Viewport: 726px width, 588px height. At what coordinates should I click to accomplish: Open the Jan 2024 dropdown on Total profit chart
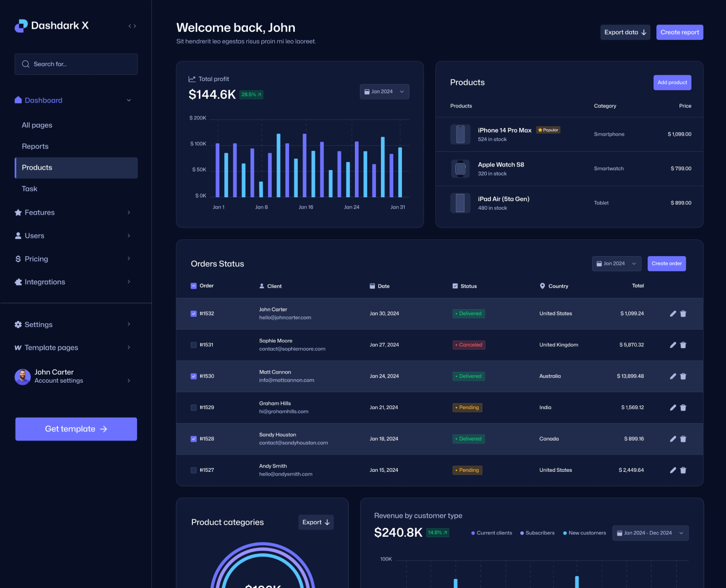pyautogui.click(x=384, y=91)
